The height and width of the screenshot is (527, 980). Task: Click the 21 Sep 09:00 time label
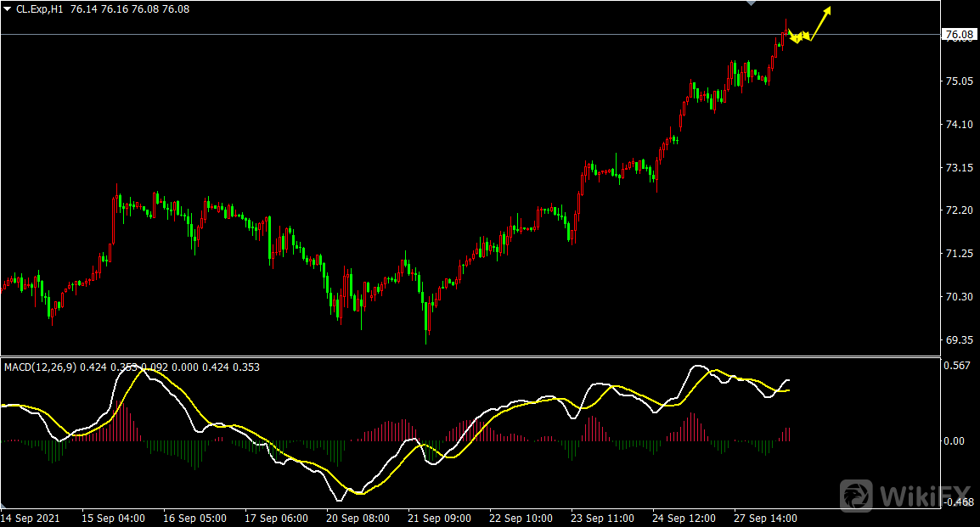pyautogui.click(x=439, y=518)
